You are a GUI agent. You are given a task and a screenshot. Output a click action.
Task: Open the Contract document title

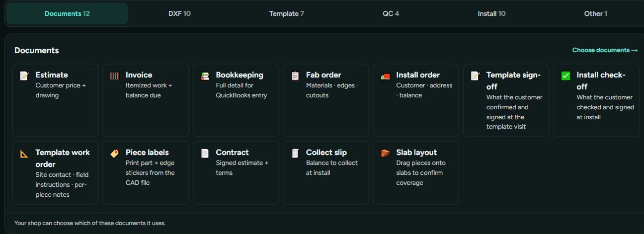point(232,153)
